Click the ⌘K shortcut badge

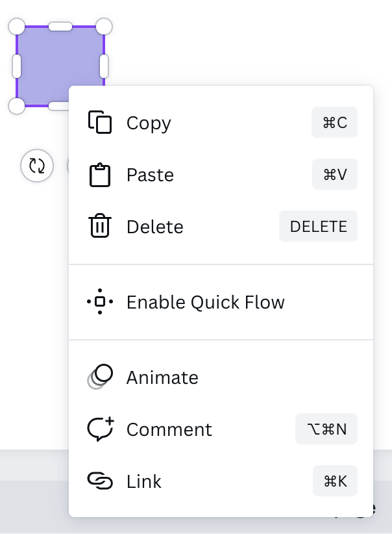click(x=335, y=481)
